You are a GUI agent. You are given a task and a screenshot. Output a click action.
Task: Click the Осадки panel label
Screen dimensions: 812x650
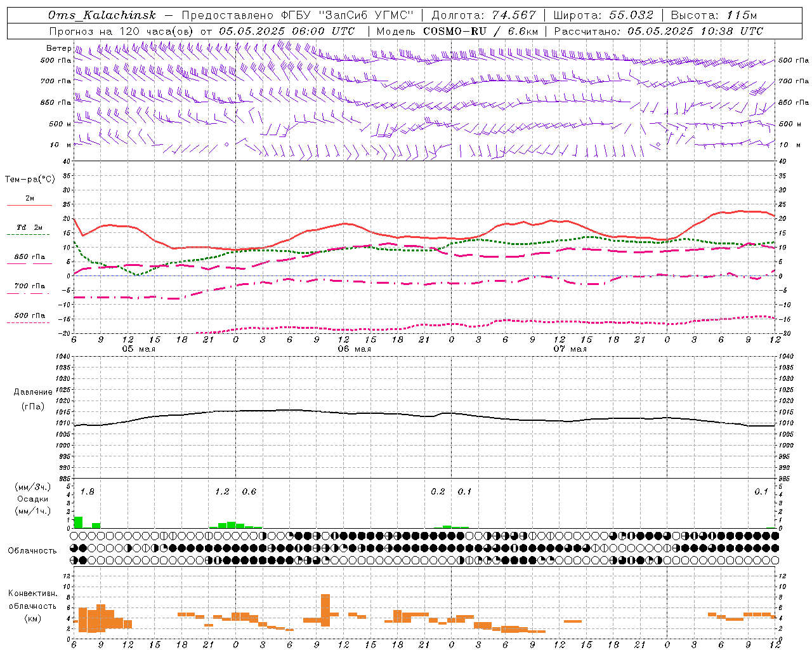(33, 500)
